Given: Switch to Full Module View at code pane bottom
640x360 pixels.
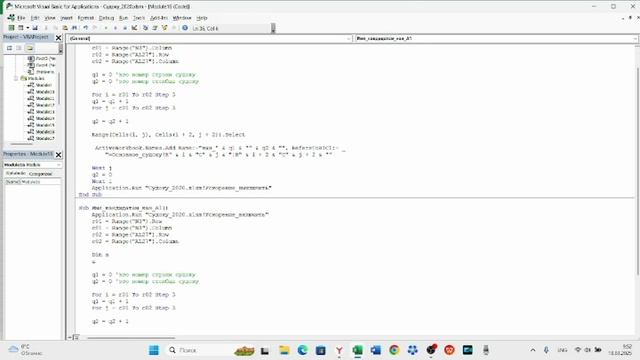Looking at the screenshot, I should coord(76,338).
